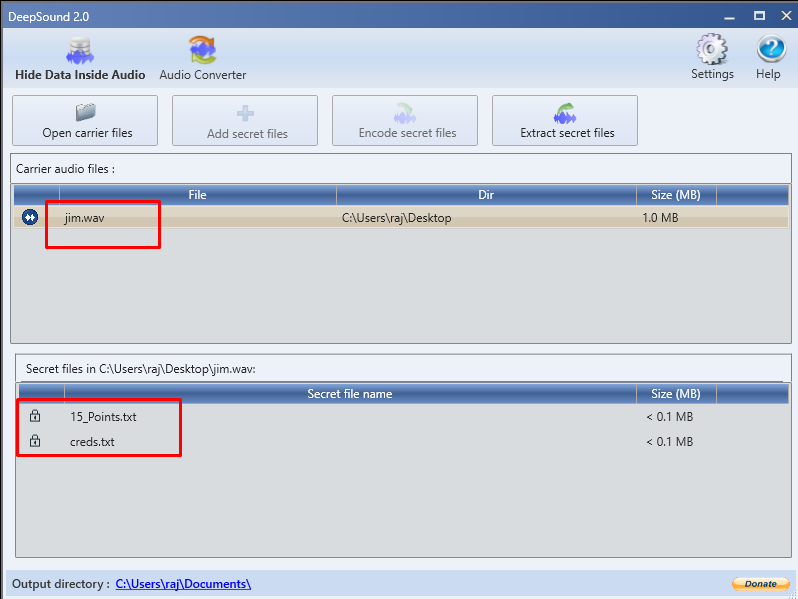Select the audio icon beside jim.wav
This screenshot has width=798, height=599.
(30, 217)
